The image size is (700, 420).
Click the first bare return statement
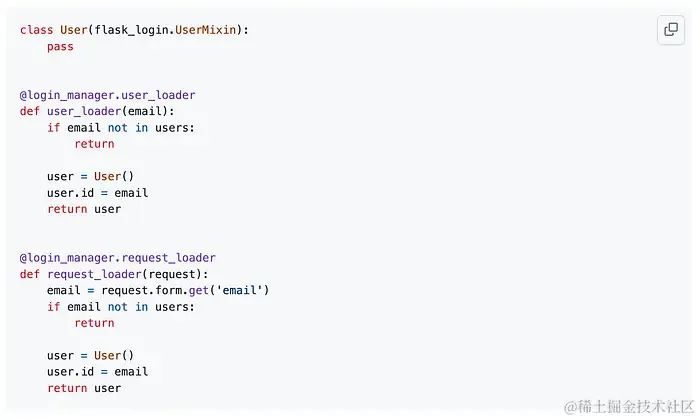coord(94,144)
